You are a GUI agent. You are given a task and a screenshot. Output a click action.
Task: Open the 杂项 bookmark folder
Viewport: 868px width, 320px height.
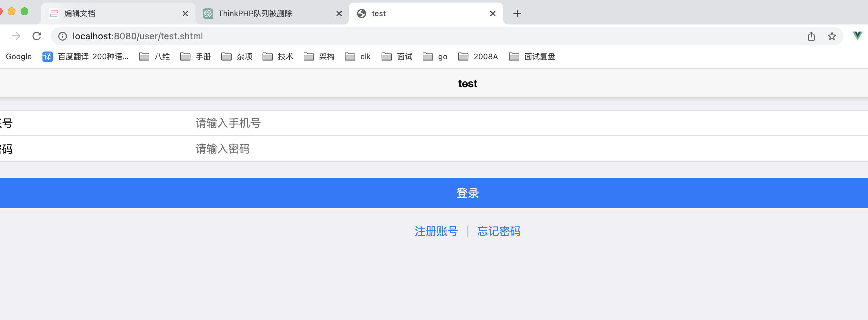pyautogui.click(x=236, y=57)
